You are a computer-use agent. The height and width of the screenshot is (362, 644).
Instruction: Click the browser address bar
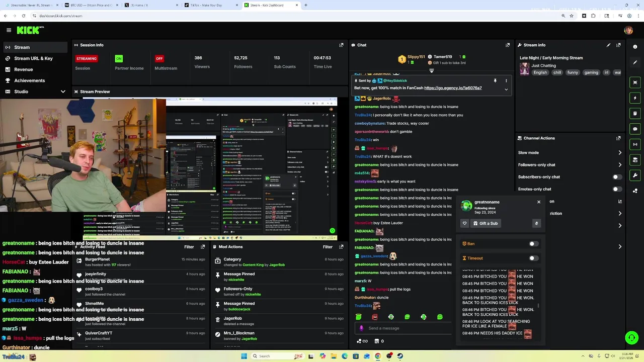click(297, 16)
